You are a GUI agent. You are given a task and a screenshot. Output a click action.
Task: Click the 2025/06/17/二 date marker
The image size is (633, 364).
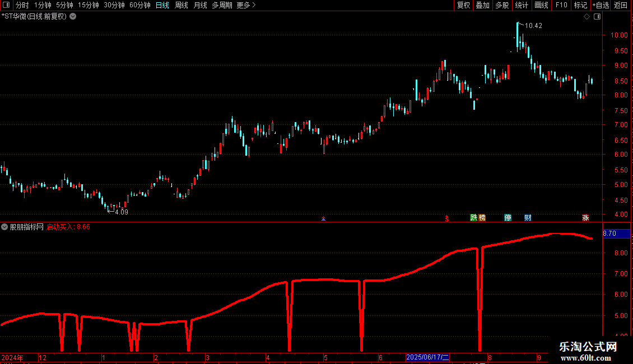point(427,357)
